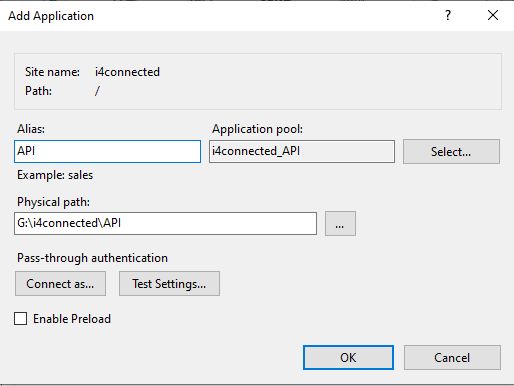Image resolution: width=514 pixels, height=386 pixels.
Task: Click the Physical path input field
Action: pos(165,223)
